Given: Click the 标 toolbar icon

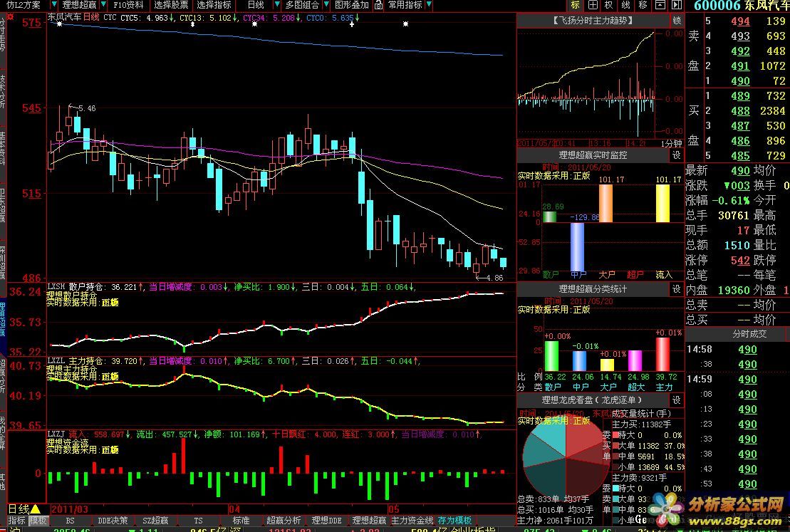Looking at the screenshot, I should click(576, 5).
